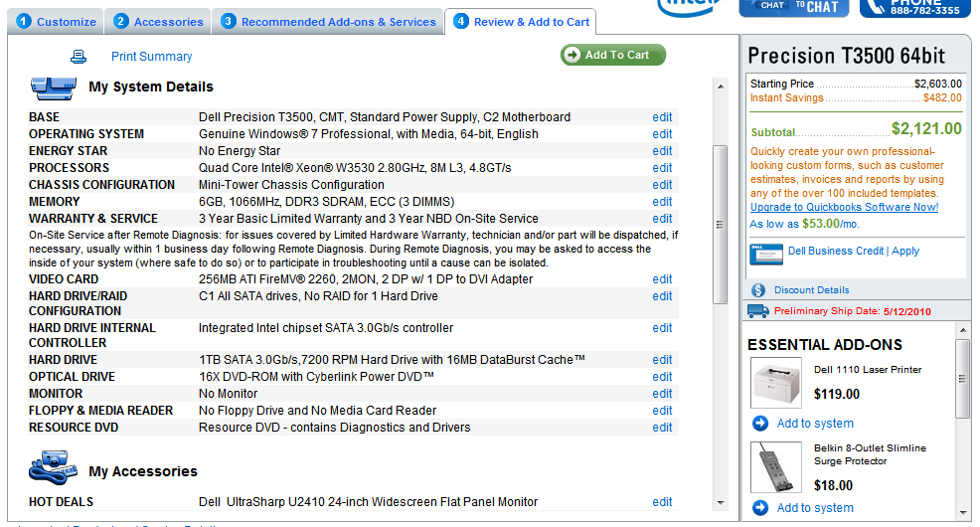This screenshot has width=980, height=527.
Task: Edit the MEMORY configuration
Action: [x=662, y=202]
